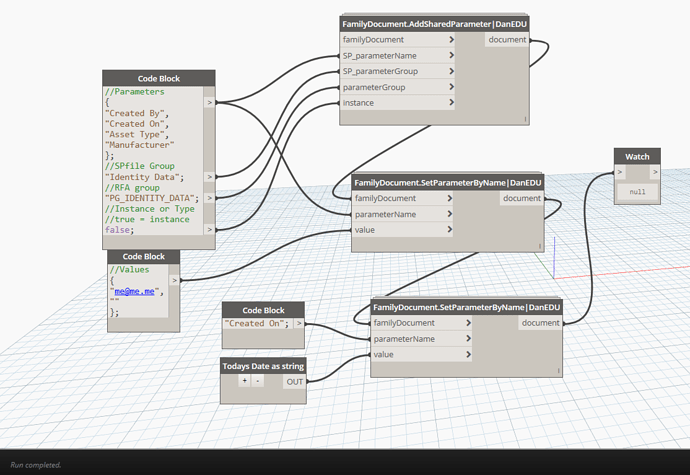Screen dimensions: 690x475
Task: Click the instance input port on AddSharedParameter
Action: pyautogui.click(x=397, y=103)
